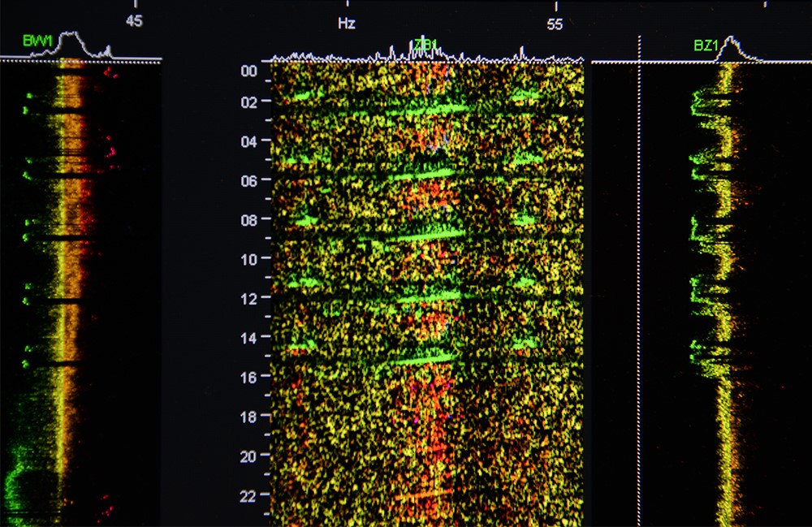Select the 12 time scale mark

pos(249,299)
